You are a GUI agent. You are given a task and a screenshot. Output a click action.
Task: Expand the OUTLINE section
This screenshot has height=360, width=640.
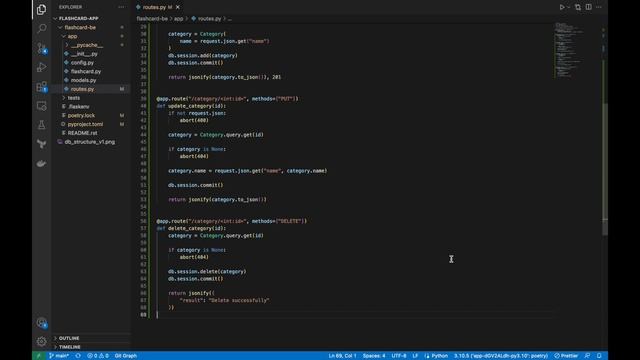[69, 338]
